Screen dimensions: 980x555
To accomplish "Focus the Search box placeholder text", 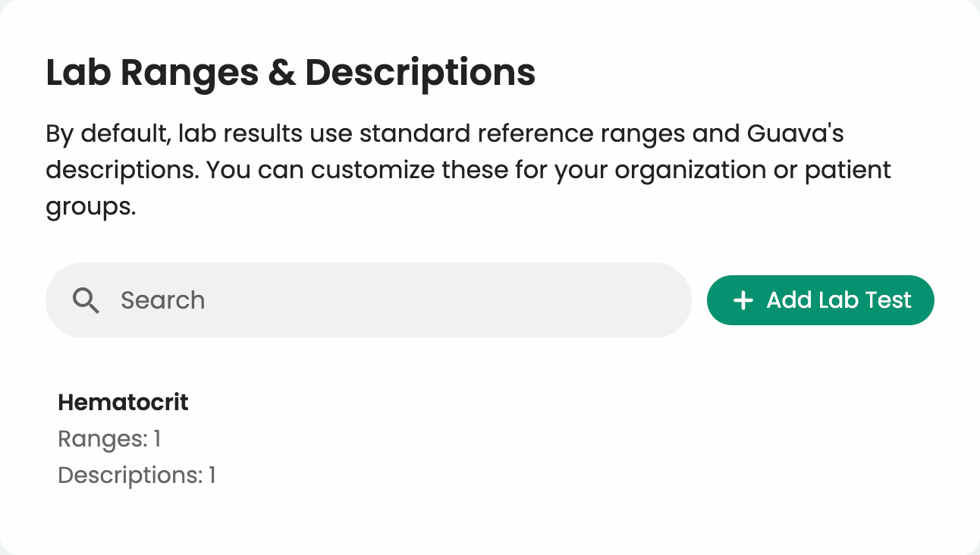I will coord(162,300).
